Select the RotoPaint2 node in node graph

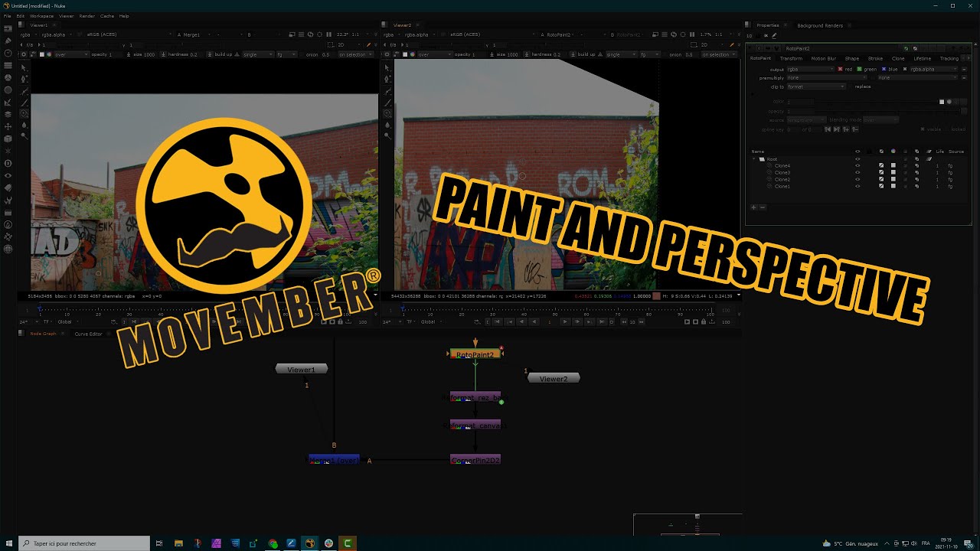475,354
